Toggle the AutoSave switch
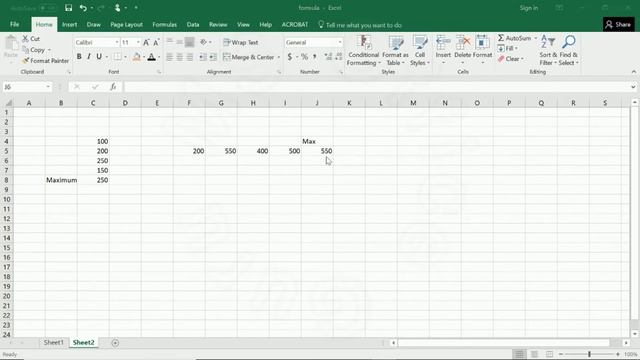 48,8
